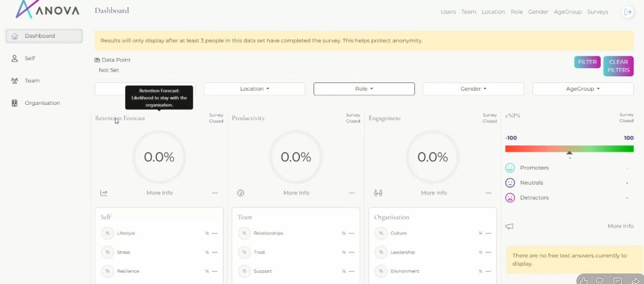Image resolution: width=644 pixels, height=284 pixels.
Task: Click the thumbs down icon
Action: coord(601,281)
